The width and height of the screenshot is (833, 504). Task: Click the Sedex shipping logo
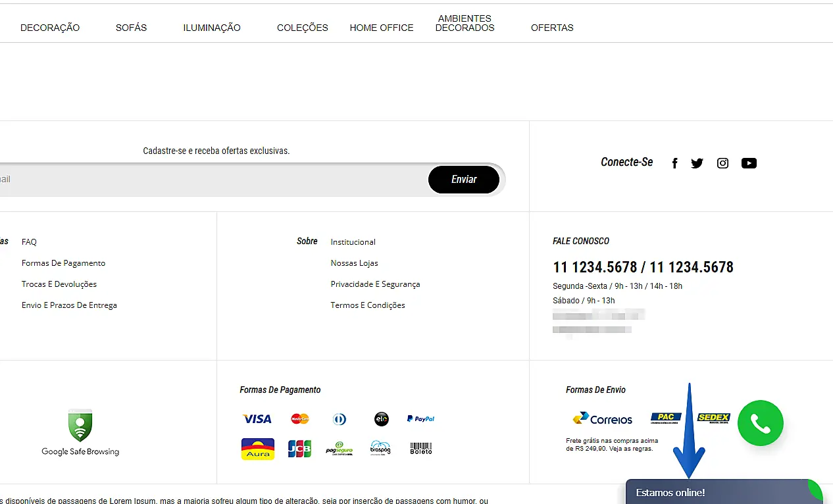(x=713, y=418)
